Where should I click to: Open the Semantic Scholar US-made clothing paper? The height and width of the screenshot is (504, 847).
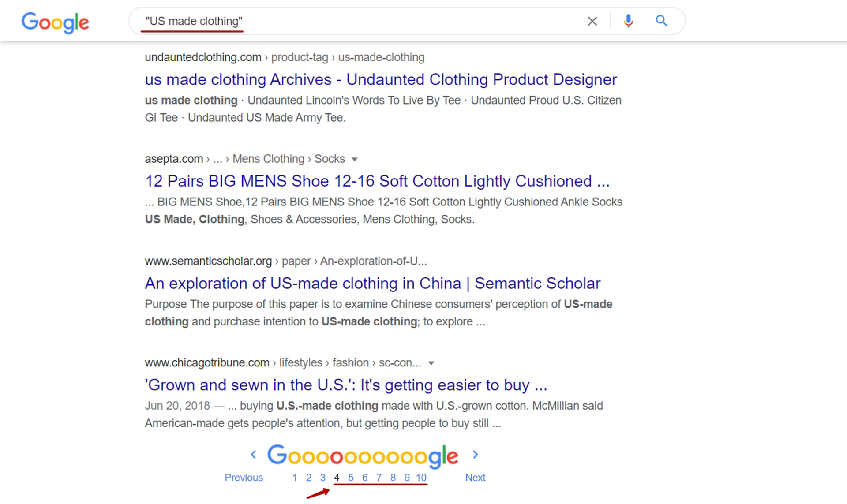[x=372, y=283]
